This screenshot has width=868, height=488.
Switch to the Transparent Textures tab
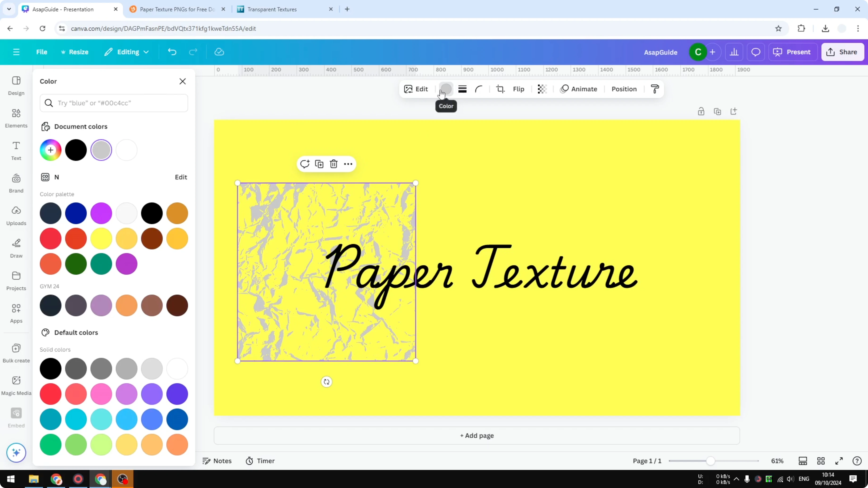pyautogui.click(x=271, y=9)
